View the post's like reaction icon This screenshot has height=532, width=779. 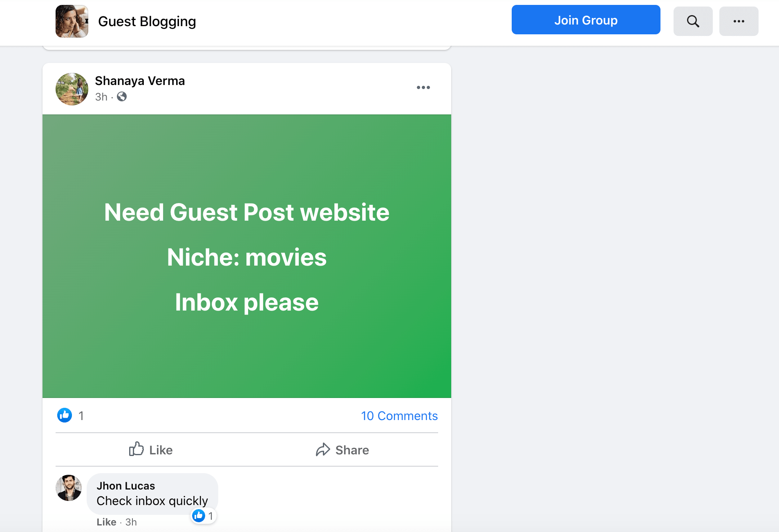coord(65,415)
